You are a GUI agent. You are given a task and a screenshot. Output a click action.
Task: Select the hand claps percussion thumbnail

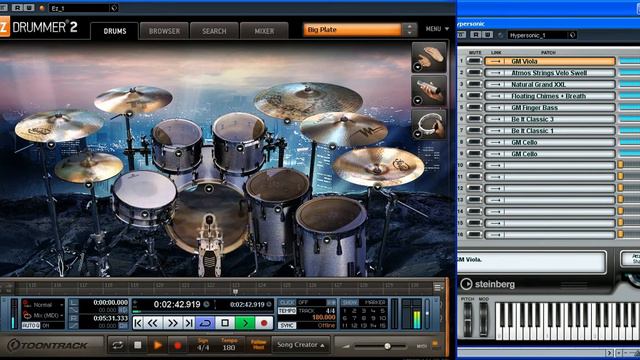tap(429, 57)
